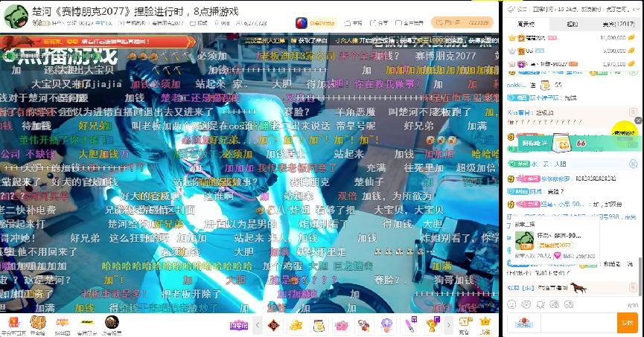Select the golden trophy gift
This screenshot has width=644, height=337.
pos(433,324)
